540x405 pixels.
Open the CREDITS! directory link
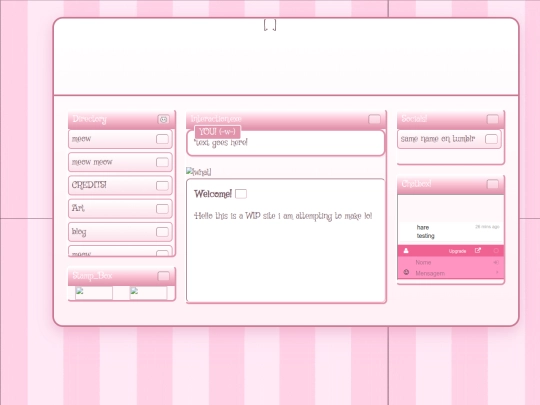point(120,185)
